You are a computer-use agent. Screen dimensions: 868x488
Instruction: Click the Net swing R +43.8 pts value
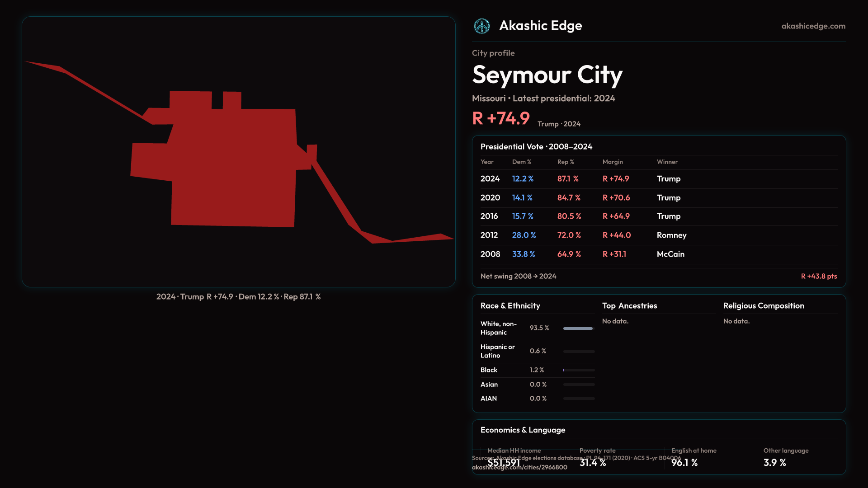click(818, 277)
